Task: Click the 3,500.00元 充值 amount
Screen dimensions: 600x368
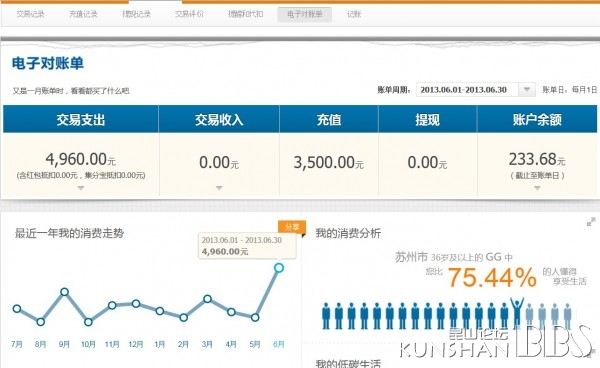Action: tap(328, 163)
